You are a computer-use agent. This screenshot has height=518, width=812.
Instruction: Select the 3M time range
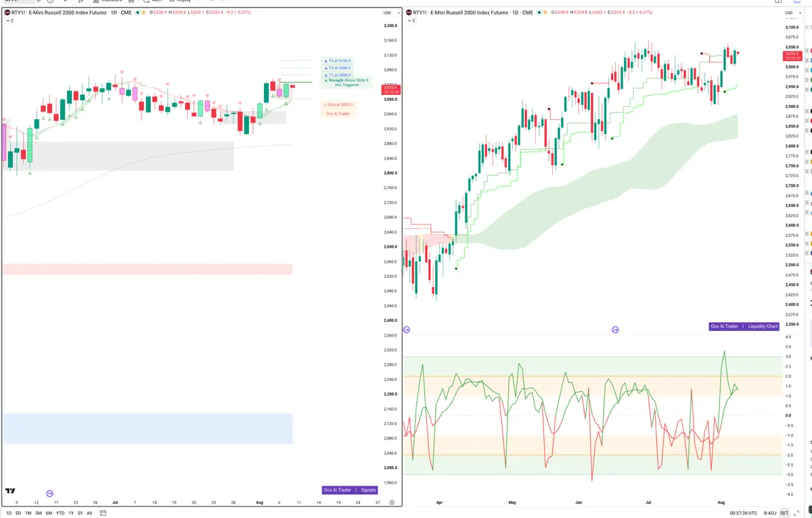[39, 513]
